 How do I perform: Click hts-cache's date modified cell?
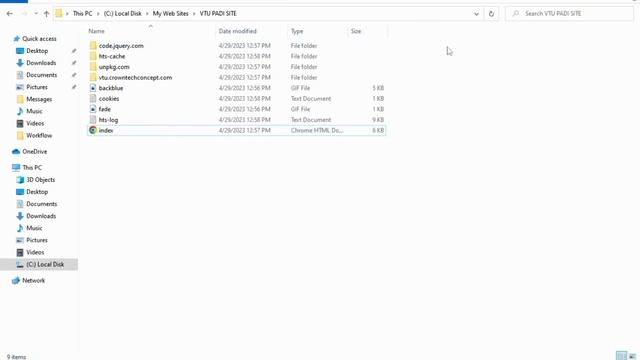pos(244,56)
